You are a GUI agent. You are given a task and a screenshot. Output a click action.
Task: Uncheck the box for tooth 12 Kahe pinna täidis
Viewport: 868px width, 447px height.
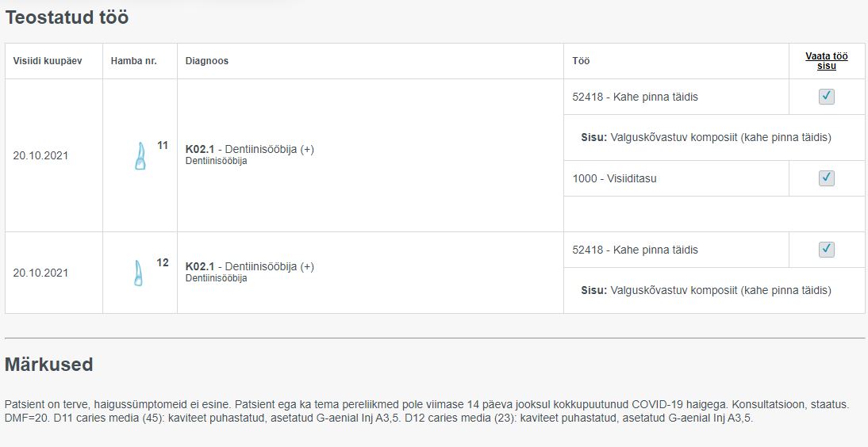(827, 250)
